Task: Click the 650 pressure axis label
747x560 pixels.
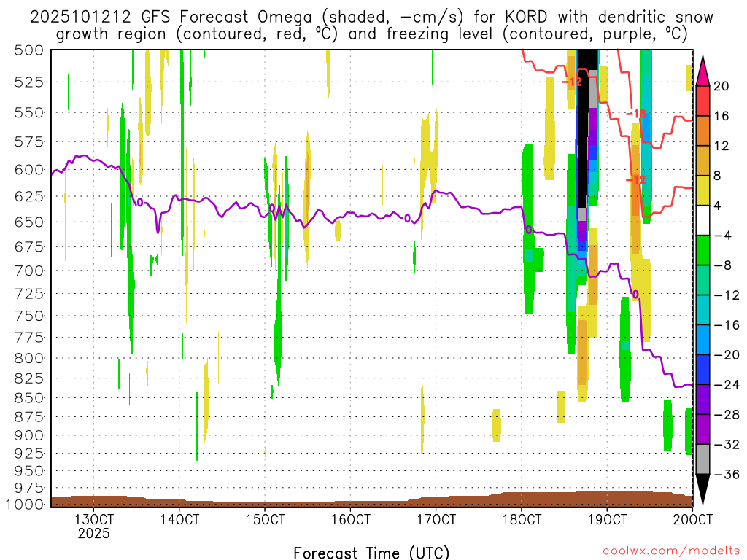Action: pyautogui.click(x=28, y=222)
